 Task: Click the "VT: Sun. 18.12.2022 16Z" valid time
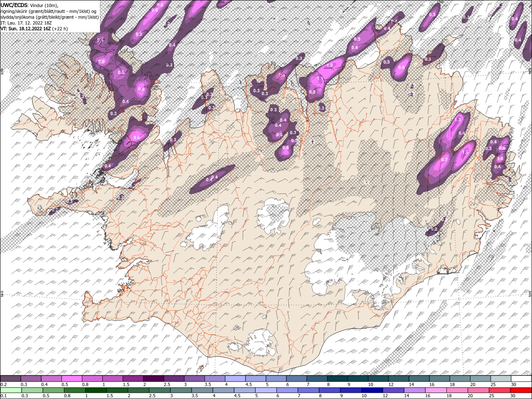click(x=26, y=29)
